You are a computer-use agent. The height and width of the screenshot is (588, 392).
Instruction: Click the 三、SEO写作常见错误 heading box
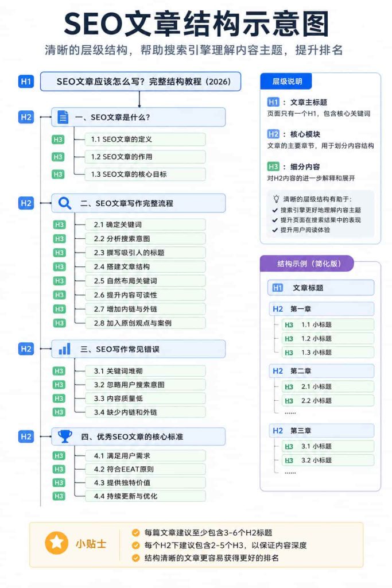coord(138,349)
